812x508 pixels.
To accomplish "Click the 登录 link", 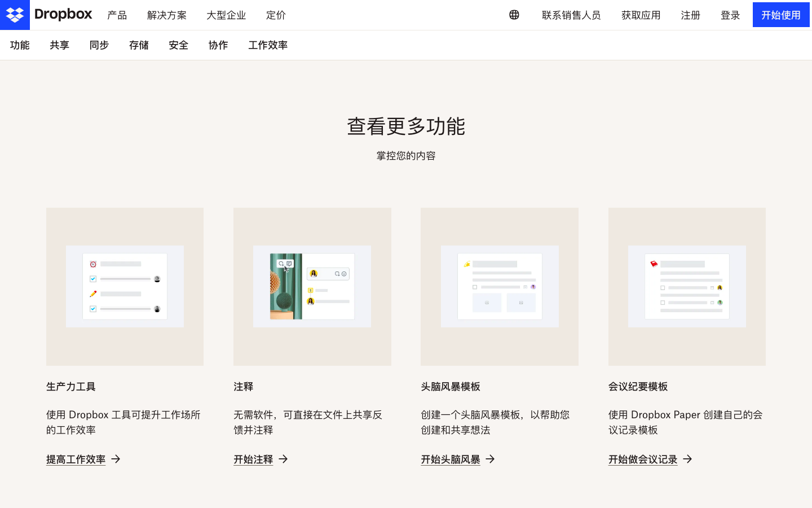I will point(730,15).
